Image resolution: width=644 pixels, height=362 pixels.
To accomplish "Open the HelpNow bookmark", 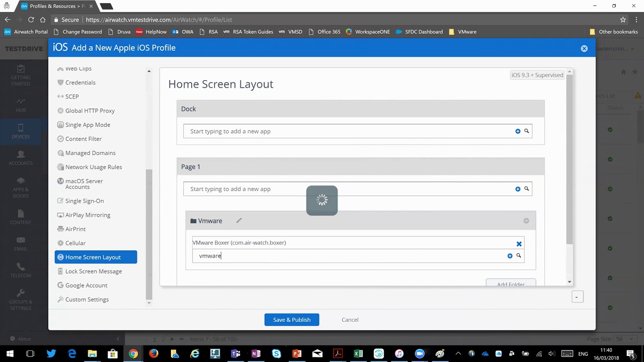I will coord(151,32).
